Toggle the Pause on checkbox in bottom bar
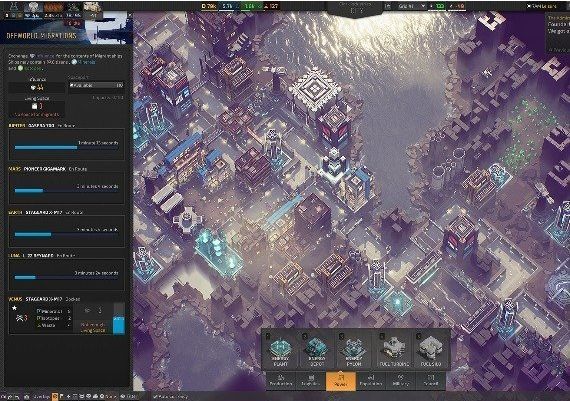The width and height of the screenshot is (570, 401). coord(155,397)
